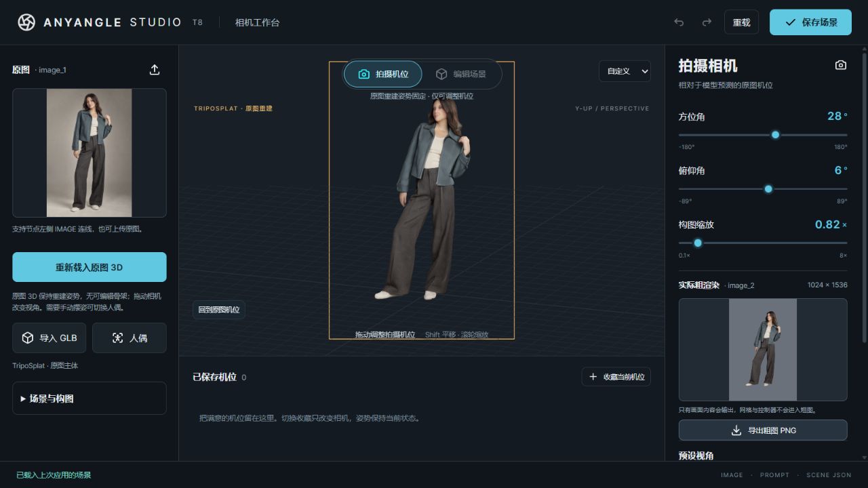Viewport: 868px width, 488px height.
Task: Switch to the 拍摄机位 mode tab
Action: pyautogui.click(x=383, y=74)
